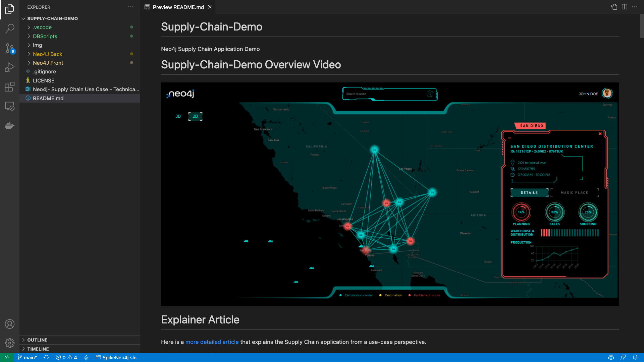Open notifications bell in the status bar

(x=635, y=357)
